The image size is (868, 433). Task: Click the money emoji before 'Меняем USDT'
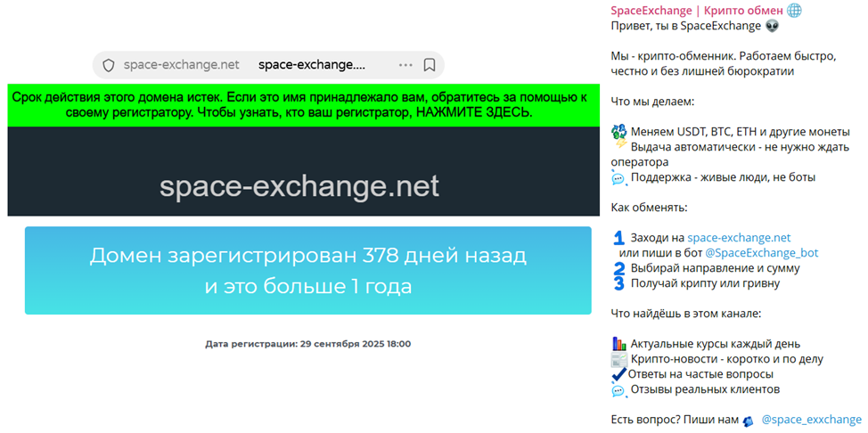pyautogui.click(x=618, y=132)
